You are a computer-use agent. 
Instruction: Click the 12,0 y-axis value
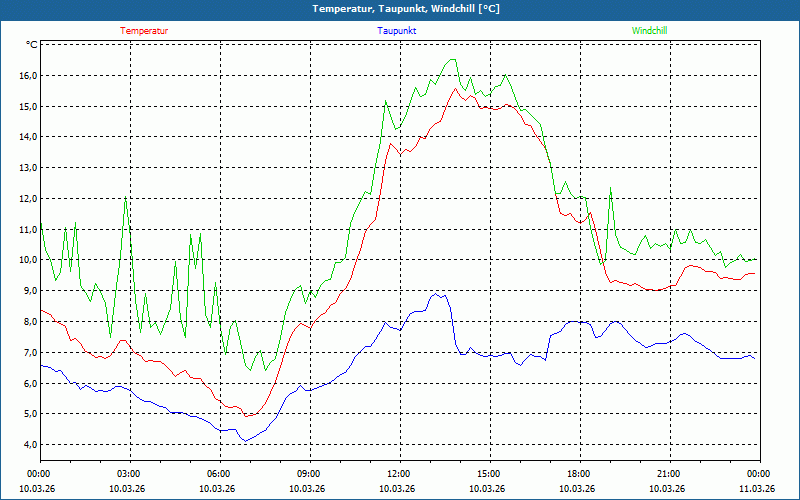point(28,198)
